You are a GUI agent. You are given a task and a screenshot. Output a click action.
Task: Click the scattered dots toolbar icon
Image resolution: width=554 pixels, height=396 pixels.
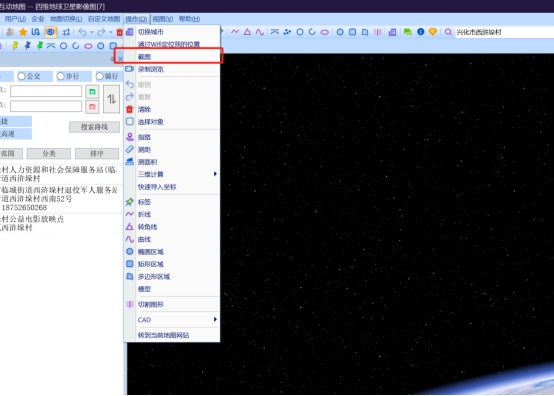pyautogui.click(x=287, y=32)
